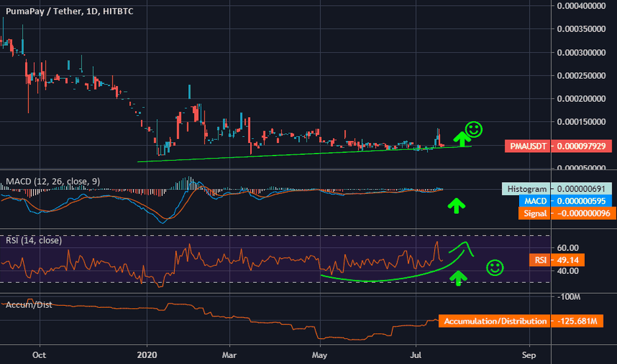Click the 0.000350000 price axis label
This screenshot has height=364, width=617.
coord(581,29)
